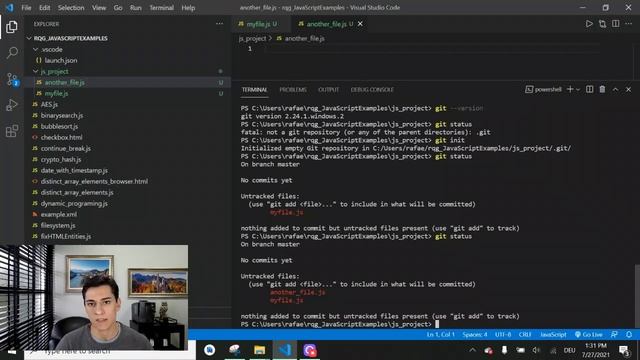Create a new terminal with plus icon
Screen dimensions: 640x360
[570, 89]
